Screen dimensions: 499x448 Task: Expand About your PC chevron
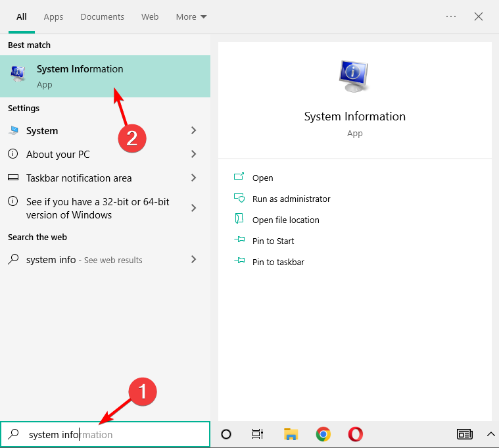(x=193, y=154)
